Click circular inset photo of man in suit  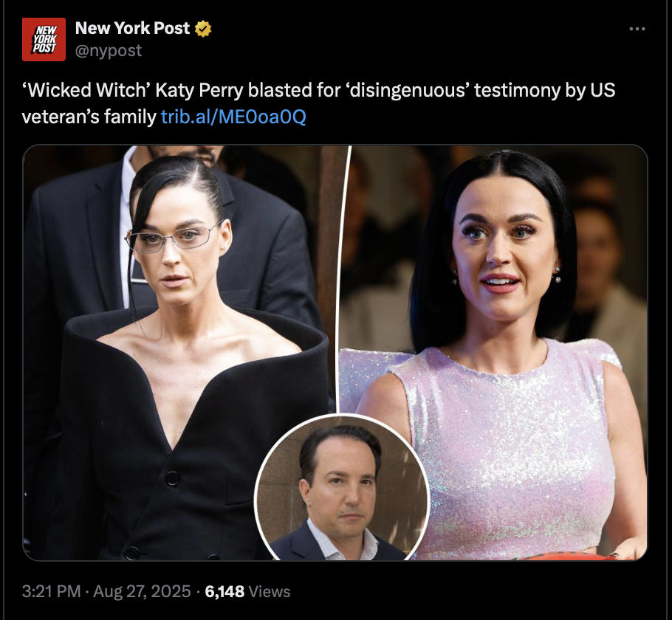click(x=342, y=488)
